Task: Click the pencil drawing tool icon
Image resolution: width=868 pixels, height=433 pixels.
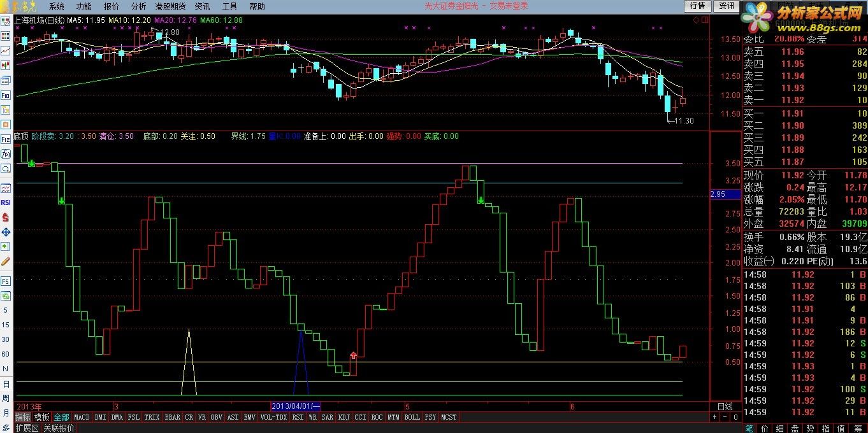Action: pyautogui.click(x=6, y=261)
